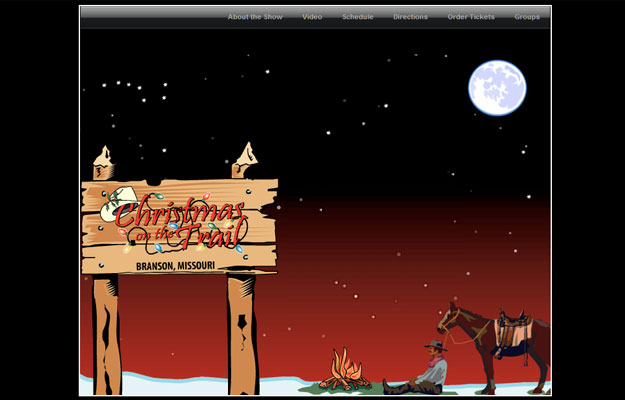Click the Branson, Missouri sign text
Viewport: 625px width, 400px height.
[175, 266]
